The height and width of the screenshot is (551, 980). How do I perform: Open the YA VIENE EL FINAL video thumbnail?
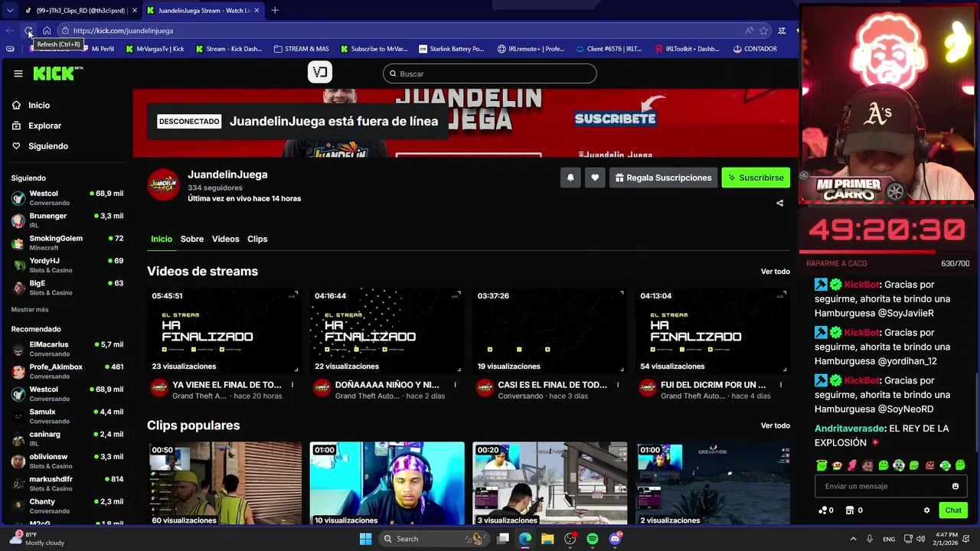(224, 331)
